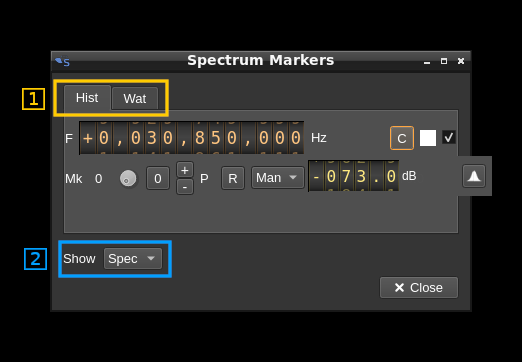The width and height of the screenshot is (522, 362).
Task: Click the R reset power button
Action: pos(233,178)
